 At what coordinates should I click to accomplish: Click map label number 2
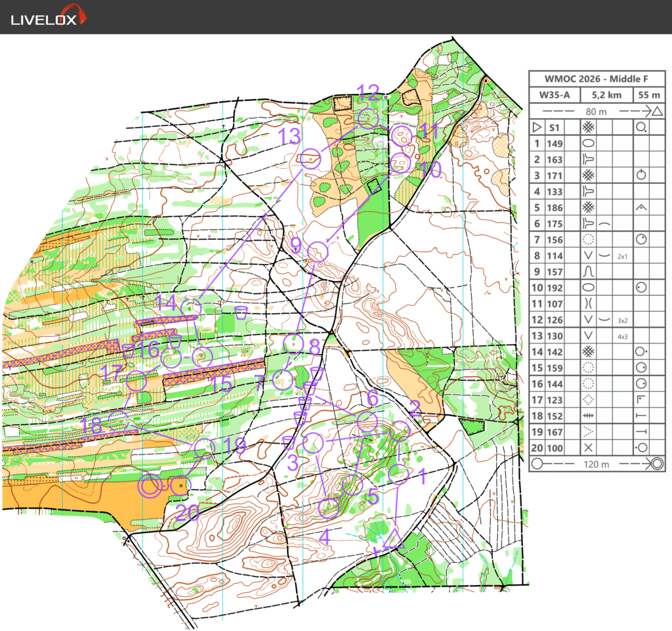pos(415,408)
